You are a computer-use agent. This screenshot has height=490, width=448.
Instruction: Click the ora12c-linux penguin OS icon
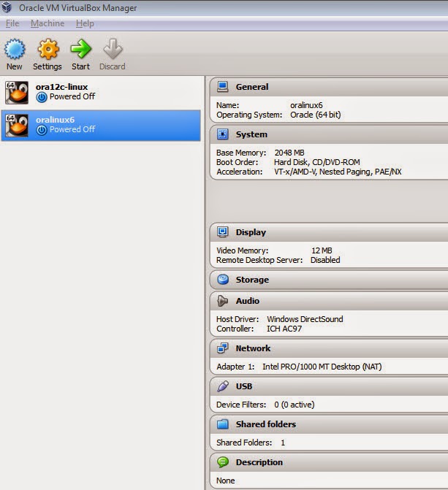tap(17, 93)
